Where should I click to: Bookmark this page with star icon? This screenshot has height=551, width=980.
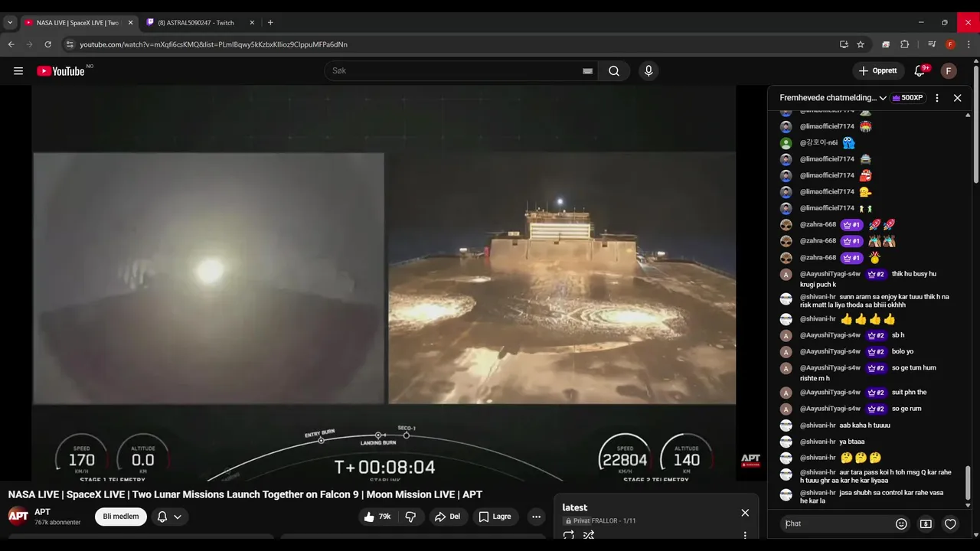pyautogui.click(x=861, y=44)
